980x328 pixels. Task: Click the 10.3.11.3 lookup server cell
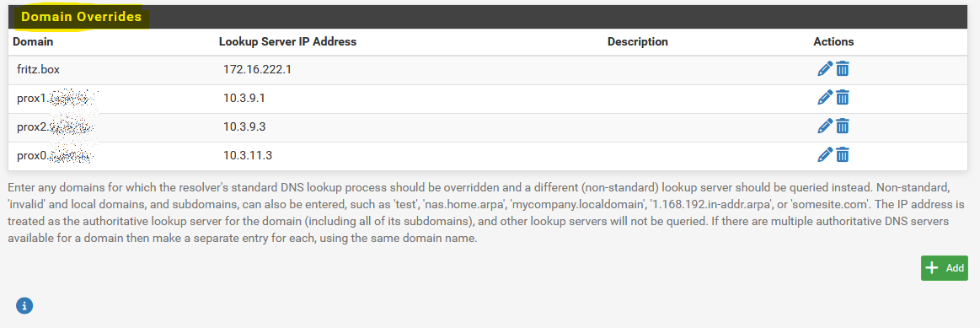pyautogui.click(x=248, y=154)
